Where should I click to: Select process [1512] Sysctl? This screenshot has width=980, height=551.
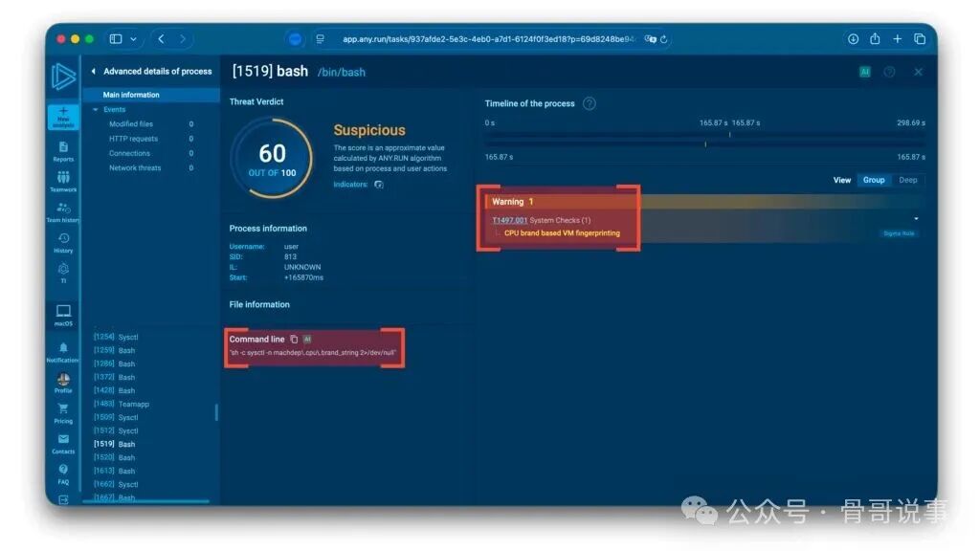116,431
